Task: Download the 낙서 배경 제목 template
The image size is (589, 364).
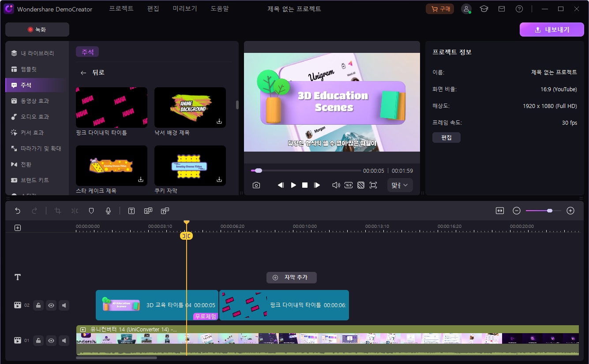Action: click(x=219, y=121)
